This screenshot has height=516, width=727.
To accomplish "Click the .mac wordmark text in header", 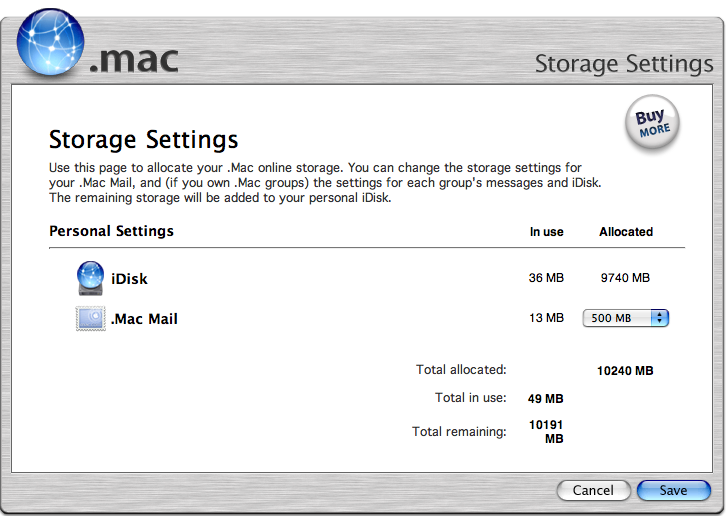I will 134,60.
